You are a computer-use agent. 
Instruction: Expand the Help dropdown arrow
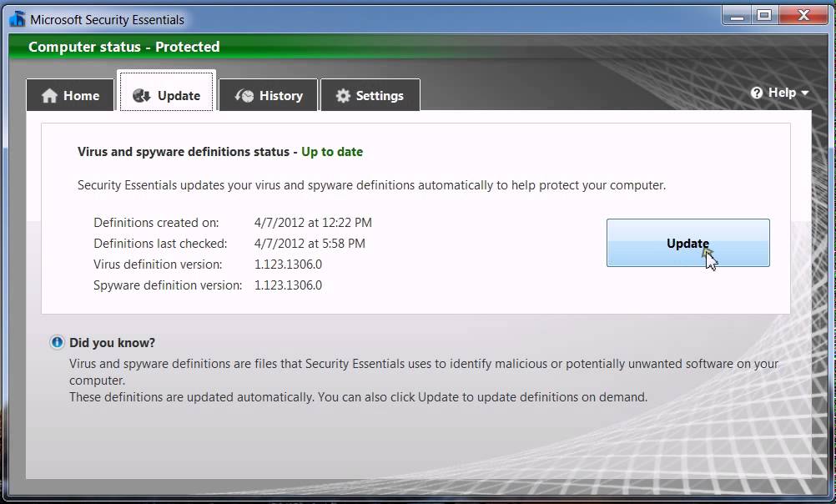804,93
